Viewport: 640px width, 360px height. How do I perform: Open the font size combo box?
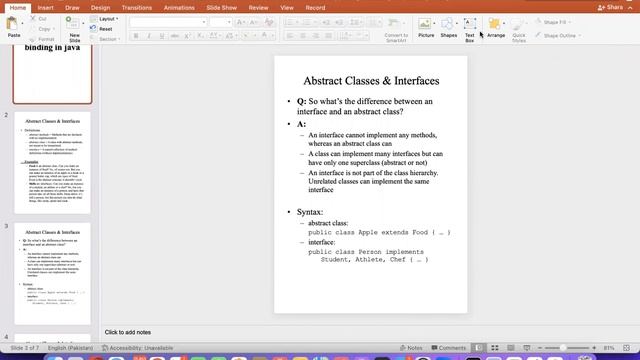(221, 22)
